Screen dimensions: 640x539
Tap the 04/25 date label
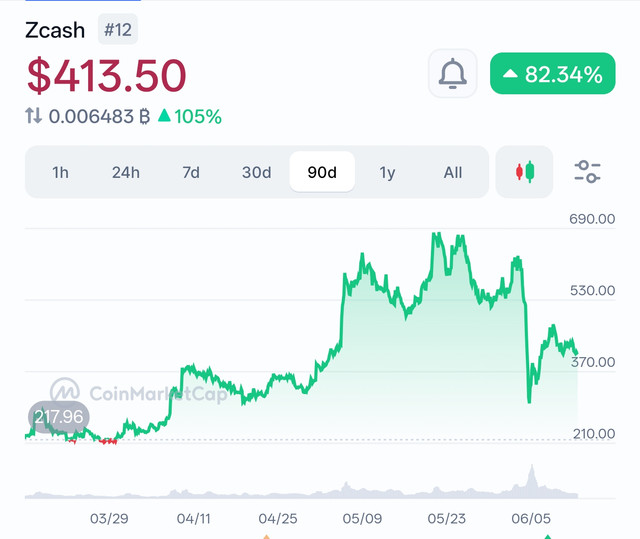point(278,519)
